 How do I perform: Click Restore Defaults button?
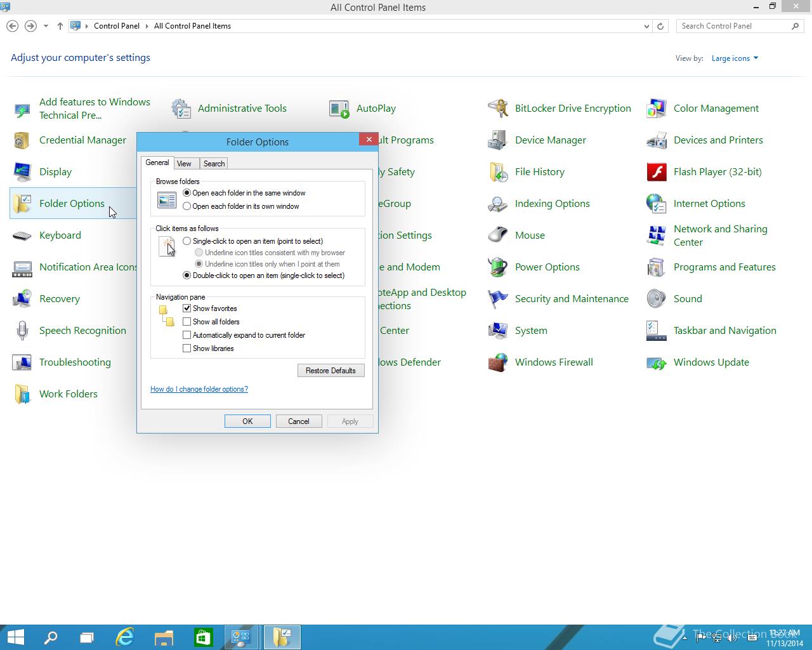[x=331, y=371]
